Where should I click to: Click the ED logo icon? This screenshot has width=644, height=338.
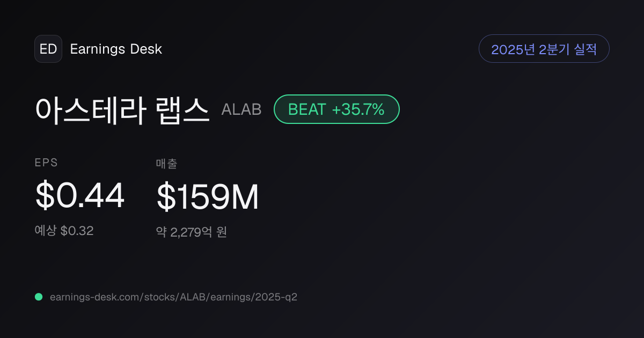click(x=48, y=49)
